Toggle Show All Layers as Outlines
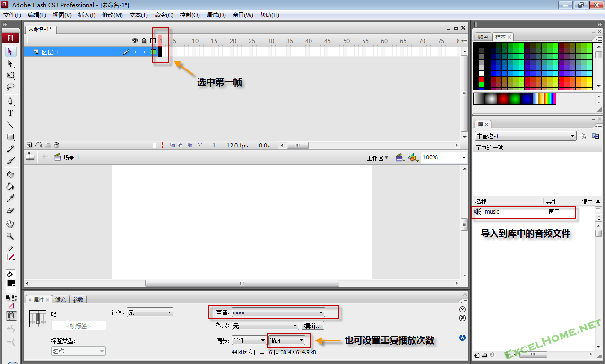Viewport: 605px width, 364px height. point(153,41)
